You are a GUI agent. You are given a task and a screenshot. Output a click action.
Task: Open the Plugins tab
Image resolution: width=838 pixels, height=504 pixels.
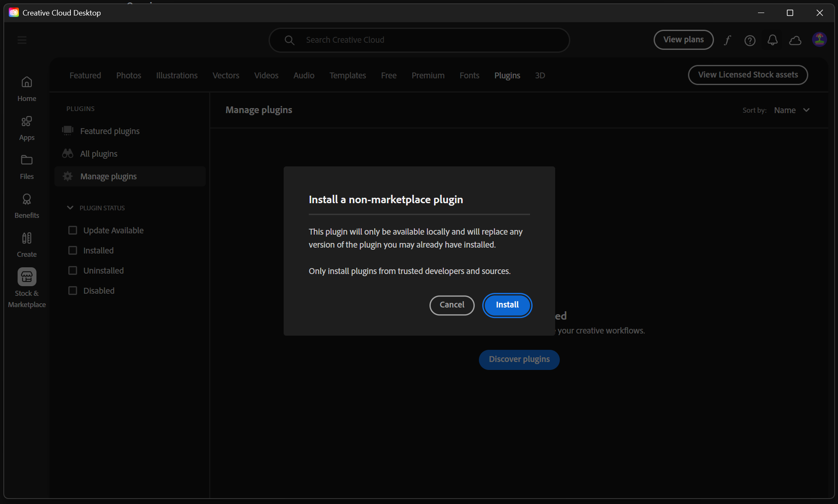(507, 75)
